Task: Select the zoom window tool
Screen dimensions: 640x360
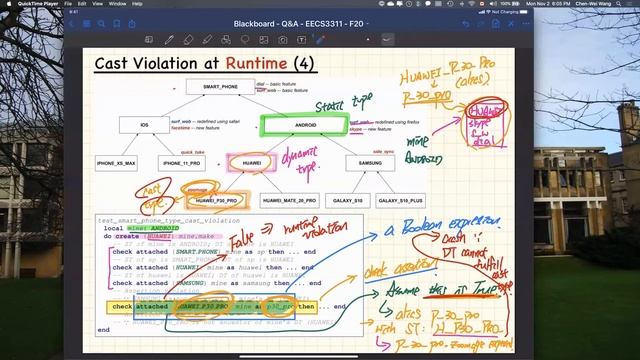Action: point(149,40)
